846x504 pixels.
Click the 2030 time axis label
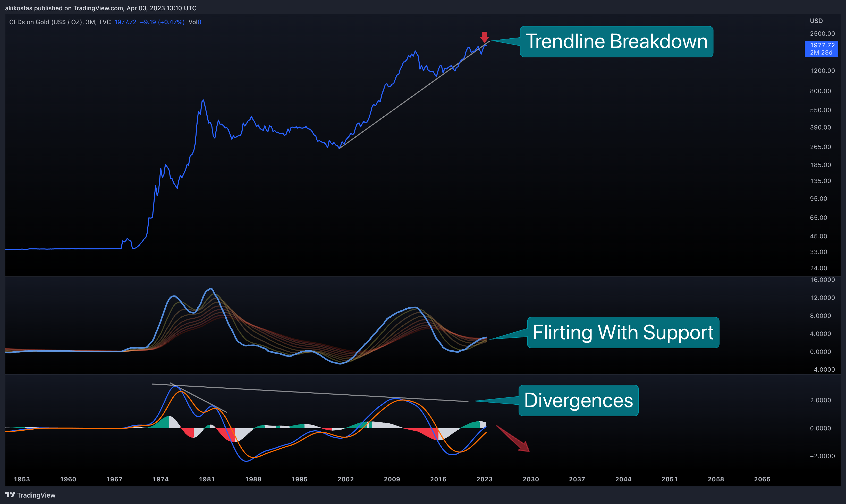[x=531, y=479]
